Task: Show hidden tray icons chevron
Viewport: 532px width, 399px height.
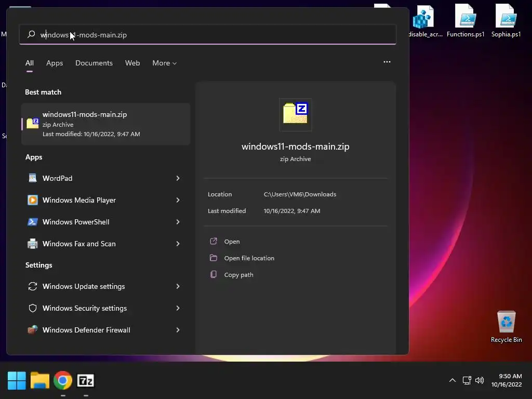Action: point(453,380)
